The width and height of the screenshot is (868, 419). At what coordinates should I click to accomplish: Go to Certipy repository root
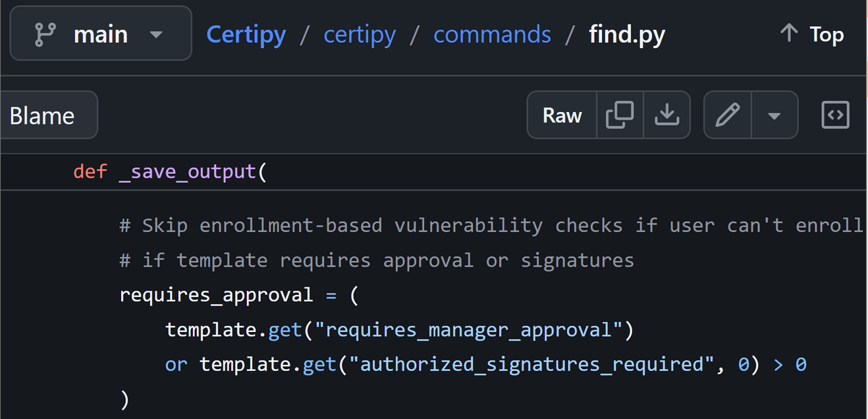click(246, 34)
